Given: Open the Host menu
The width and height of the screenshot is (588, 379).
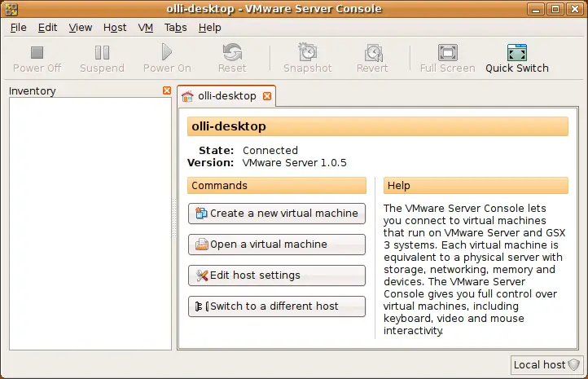Looking at the screenshot, I should click(115, 28).
